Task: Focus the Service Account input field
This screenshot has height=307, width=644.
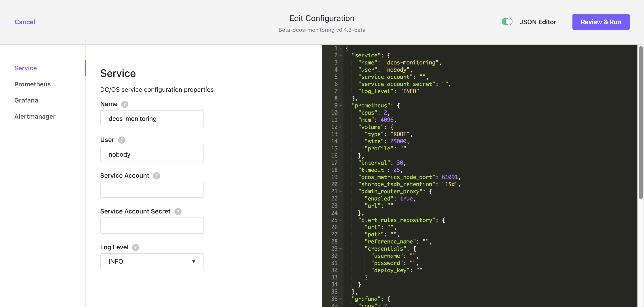Action: (152, 190)
